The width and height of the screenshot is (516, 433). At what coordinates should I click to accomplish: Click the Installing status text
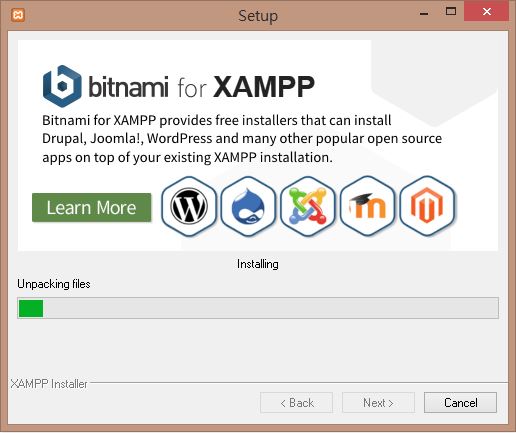pyautogui.click(x=258, y=264)
